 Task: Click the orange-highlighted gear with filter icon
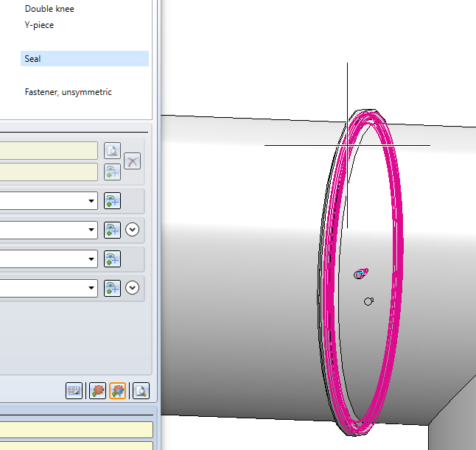[117, 390]
